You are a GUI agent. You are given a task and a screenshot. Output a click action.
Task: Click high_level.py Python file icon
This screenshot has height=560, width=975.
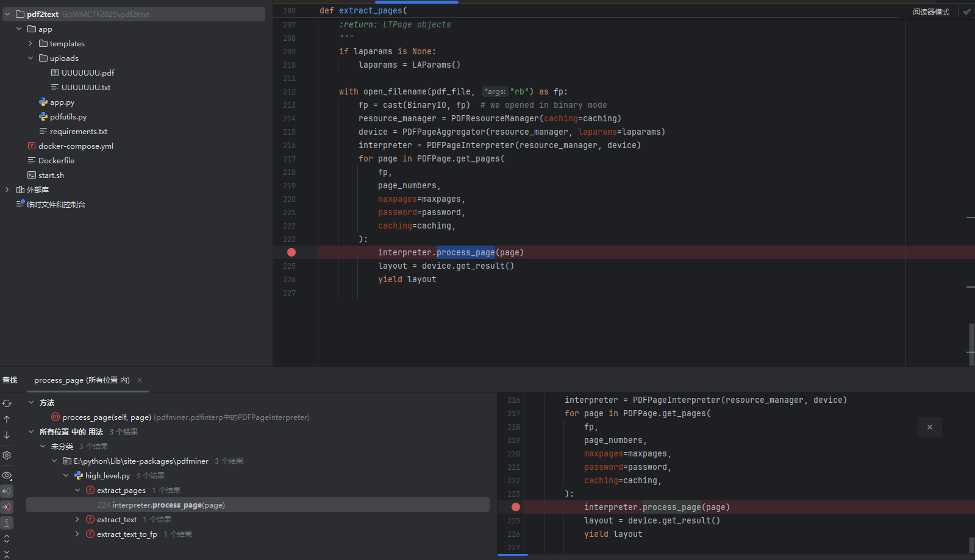point(79,475)
